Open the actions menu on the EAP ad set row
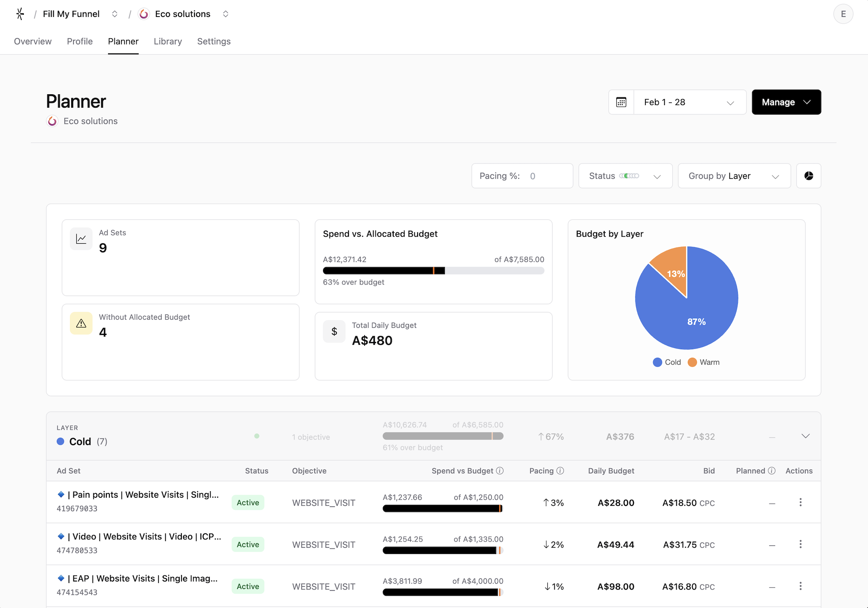The height and width of the screenshot is (608, 868). coord(801,585)
